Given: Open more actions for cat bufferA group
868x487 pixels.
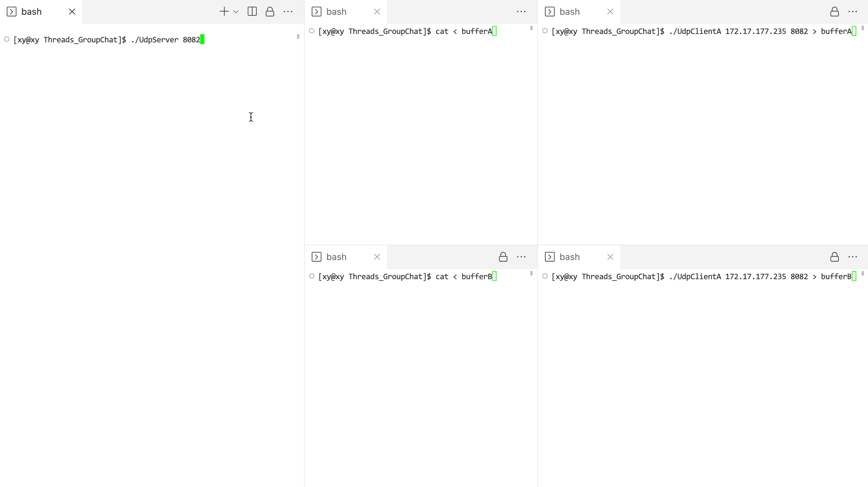Looking at the screenshot, I should 521,12.
